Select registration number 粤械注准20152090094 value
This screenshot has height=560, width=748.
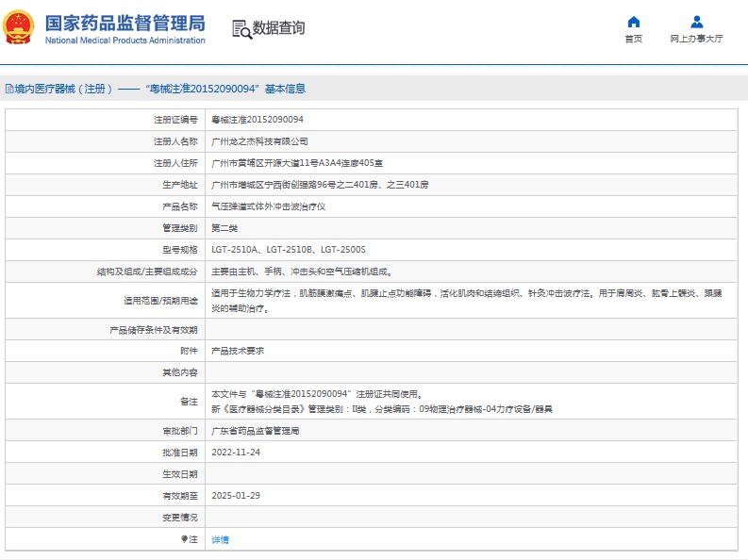258,120
